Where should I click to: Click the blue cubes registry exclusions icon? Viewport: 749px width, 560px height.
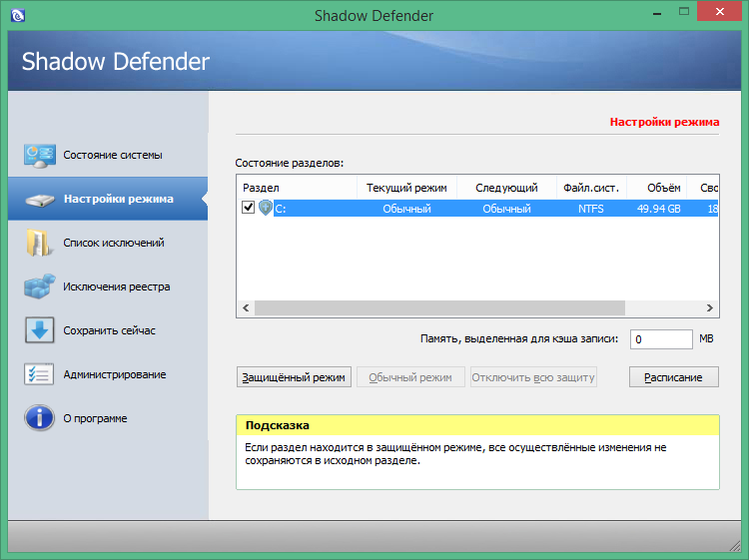pyautogui.click(x=40, y=286)
